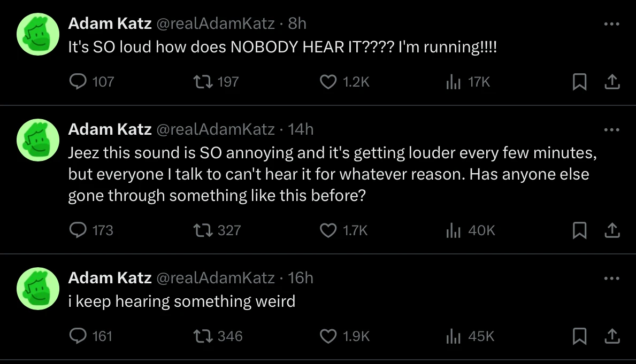Reply to "i keep hearing something weird"
636x364 pixels.
[79, 336]
